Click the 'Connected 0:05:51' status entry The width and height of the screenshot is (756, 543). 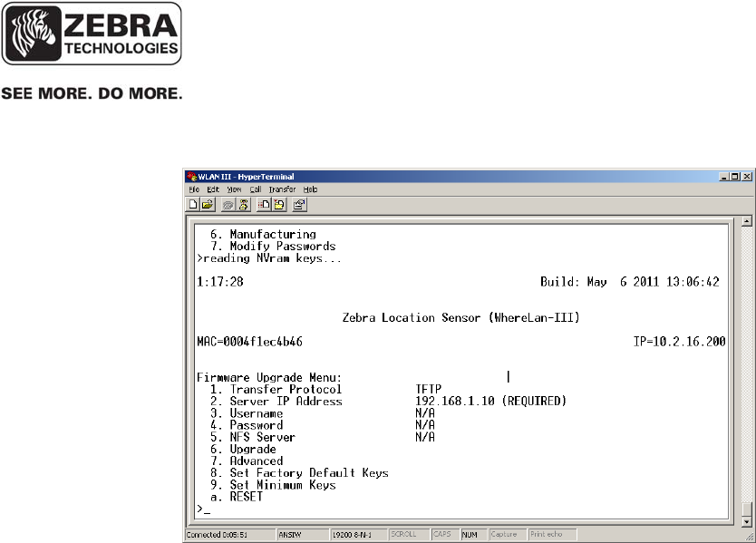[x=229, y=534]
